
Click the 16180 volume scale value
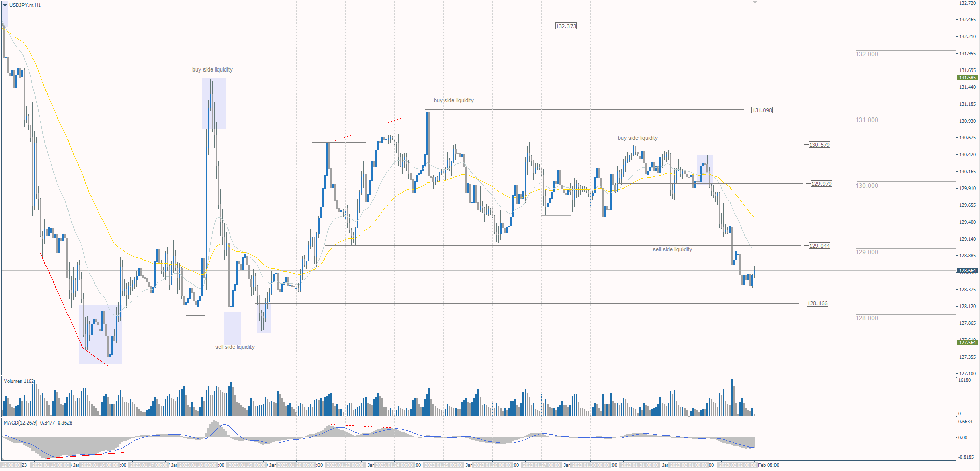click(x=964, y=380)
